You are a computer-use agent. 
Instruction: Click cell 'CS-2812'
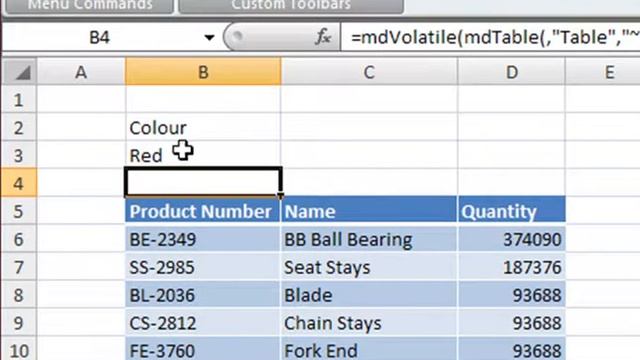pyautogui.click(x=203, y=323)
